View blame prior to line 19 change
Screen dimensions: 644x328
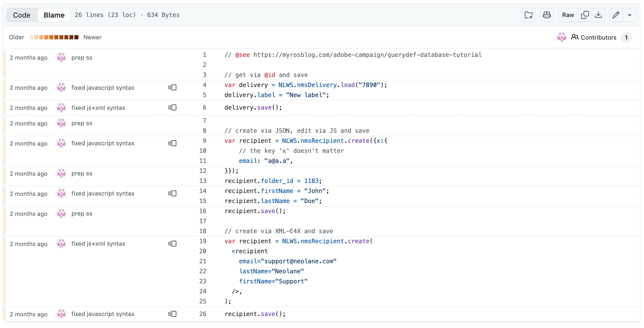click(x=173, y=244)
